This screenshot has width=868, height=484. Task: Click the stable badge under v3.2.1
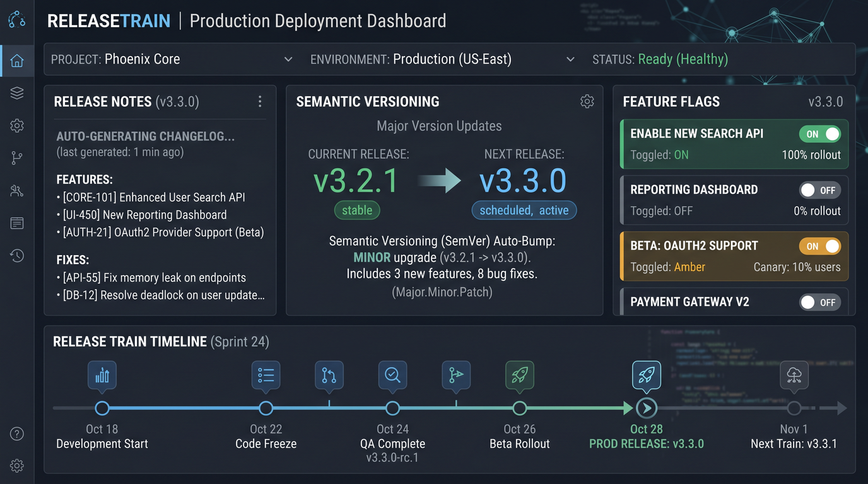tap(357, 210)
